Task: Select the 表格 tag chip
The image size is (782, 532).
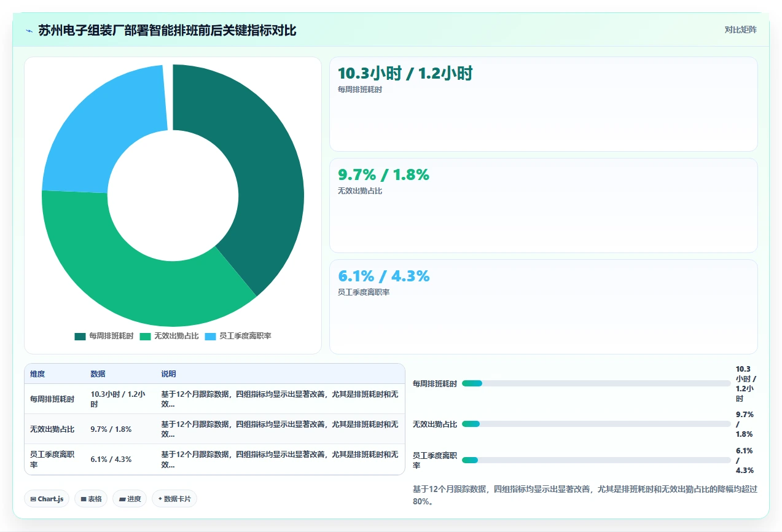Action: pos(91,499)
